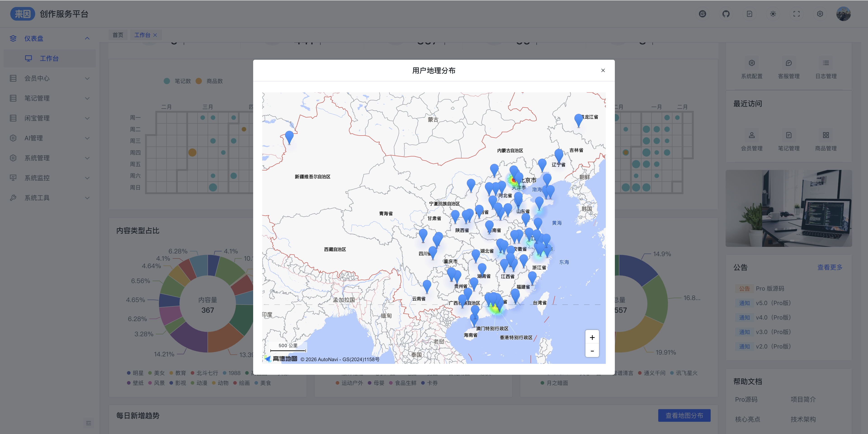Switch to the 首页 tab
This screenshot has width=868, height=434.
(x=118, y=35)
